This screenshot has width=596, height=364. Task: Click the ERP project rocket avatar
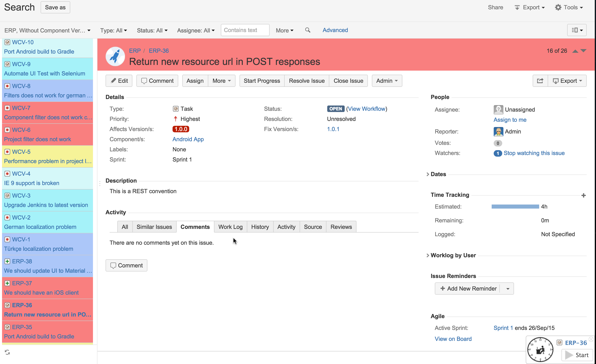[115, 56]
